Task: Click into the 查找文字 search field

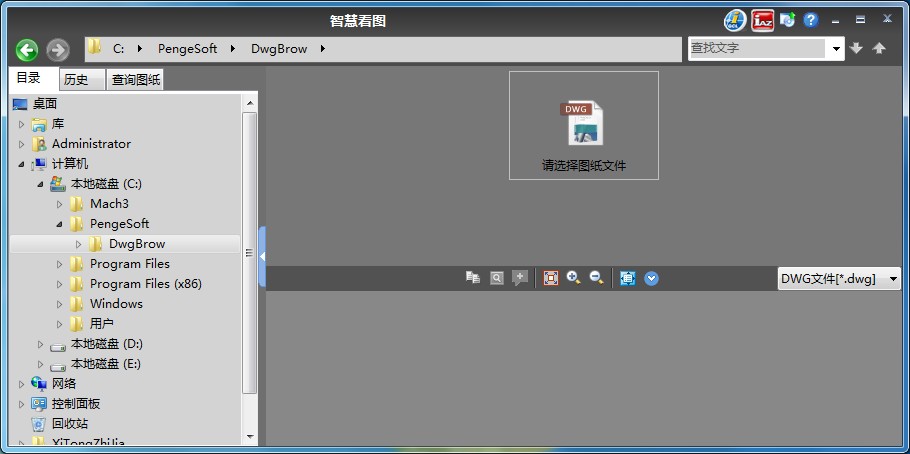Action: (757, 48)
